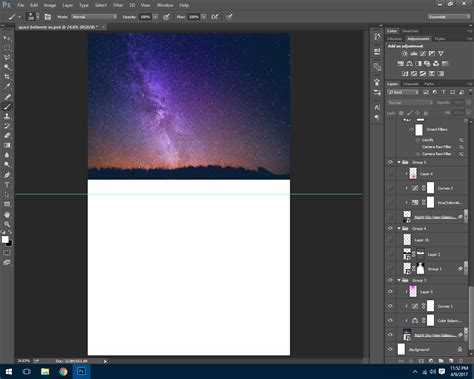Open the brush Mode dropdown in options bar
The width and height of the screenshot is (474, 379).
(94, 17)
